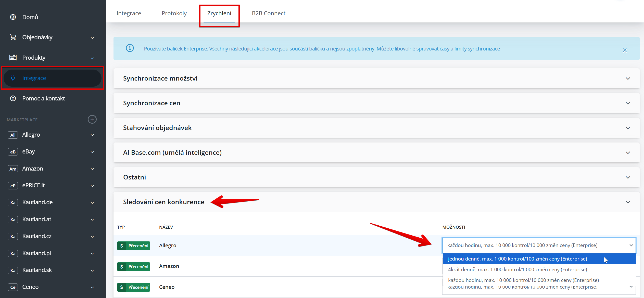The width and height of the screenshot is (644, 298).
Task: Dismiss the Enterprise info banner
Action: pyautogui.click(x=625, y=50)
